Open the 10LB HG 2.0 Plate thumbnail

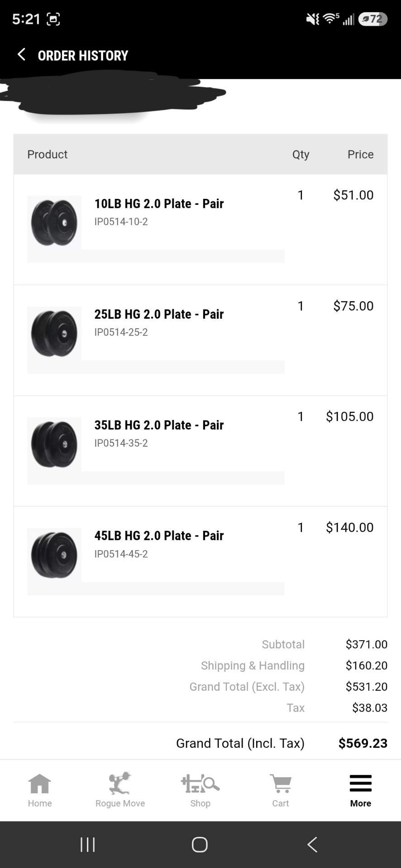[x=54, y=222]
